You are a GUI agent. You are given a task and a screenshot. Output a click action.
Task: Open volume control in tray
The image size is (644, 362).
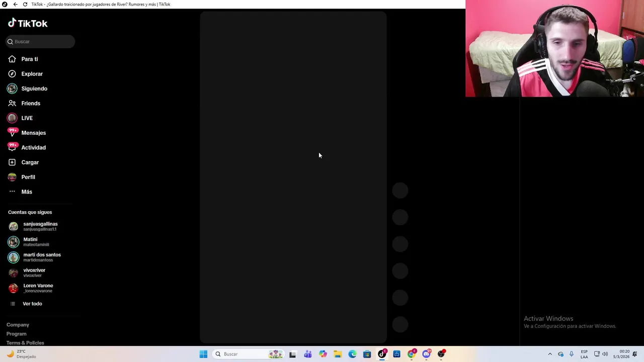pos(605,354)
